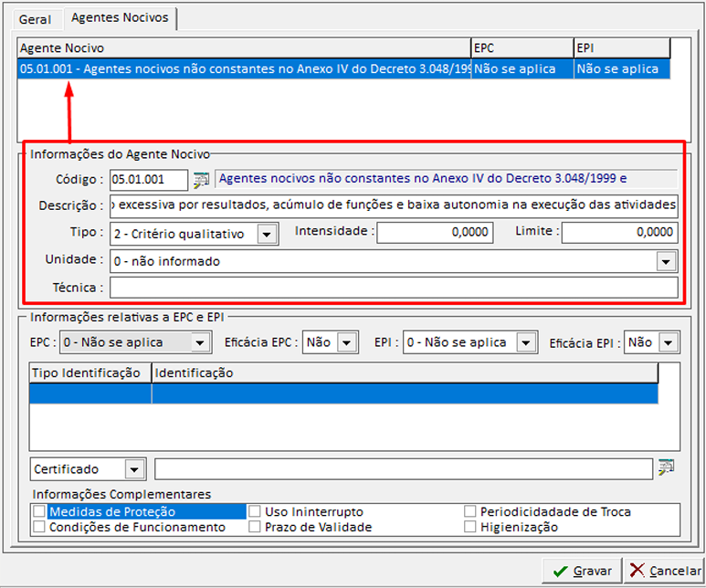Click the lookup icon next to Código field

(202, 180)
